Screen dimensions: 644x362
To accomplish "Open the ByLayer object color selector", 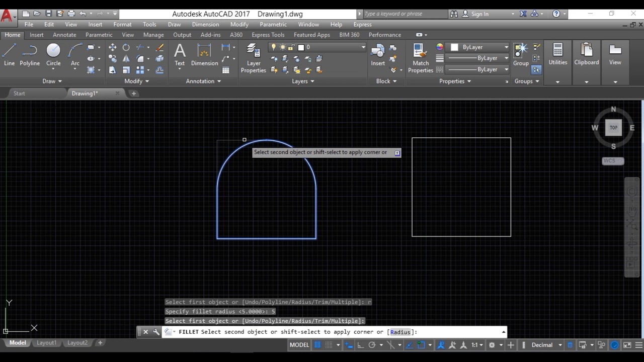I will pyautogui.click(x=479, y=47).
